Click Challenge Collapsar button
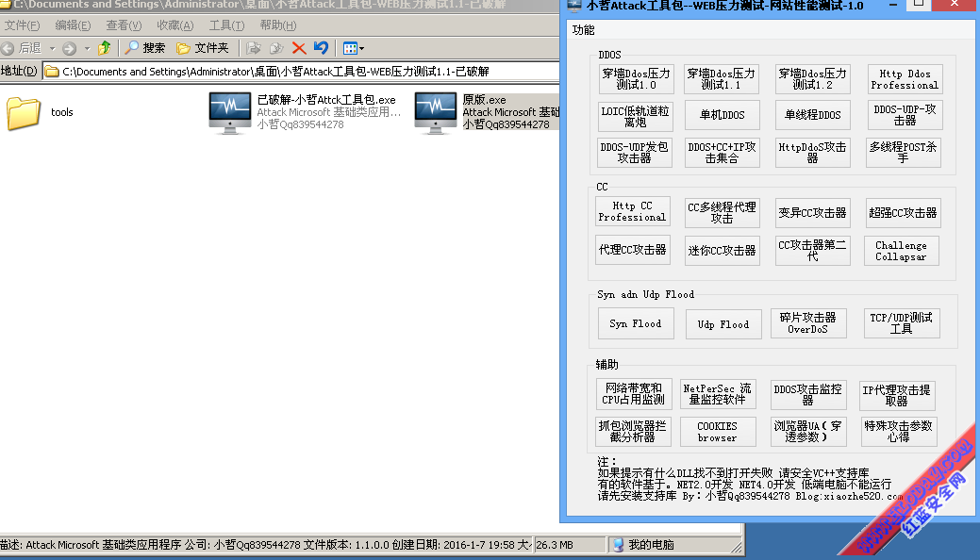Screen dimensions: 980x560 click(902, 251)
